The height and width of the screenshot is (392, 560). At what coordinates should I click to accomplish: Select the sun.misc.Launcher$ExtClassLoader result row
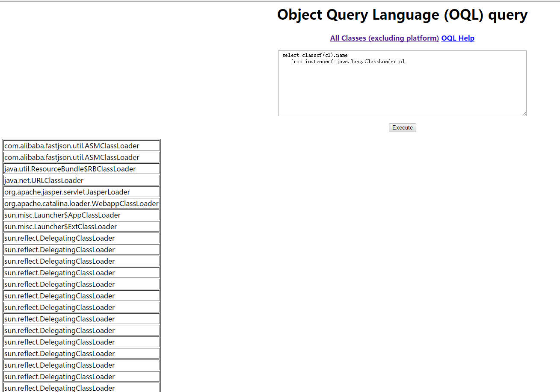tap(81, 227)
